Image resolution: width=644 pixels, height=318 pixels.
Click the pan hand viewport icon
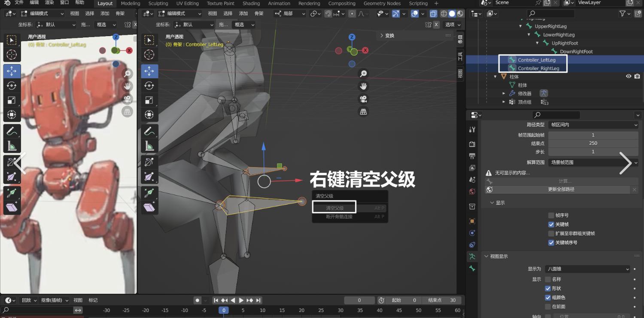click(363, 86)
